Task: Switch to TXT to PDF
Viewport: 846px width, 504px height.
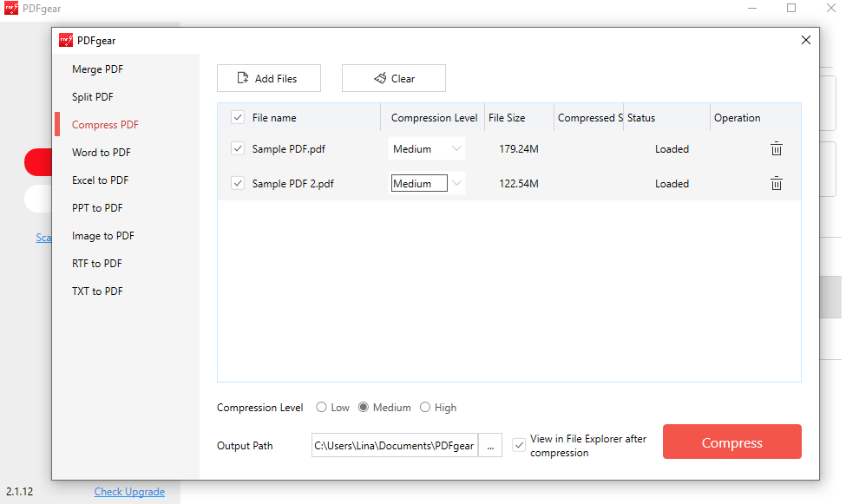Action: 98,291
